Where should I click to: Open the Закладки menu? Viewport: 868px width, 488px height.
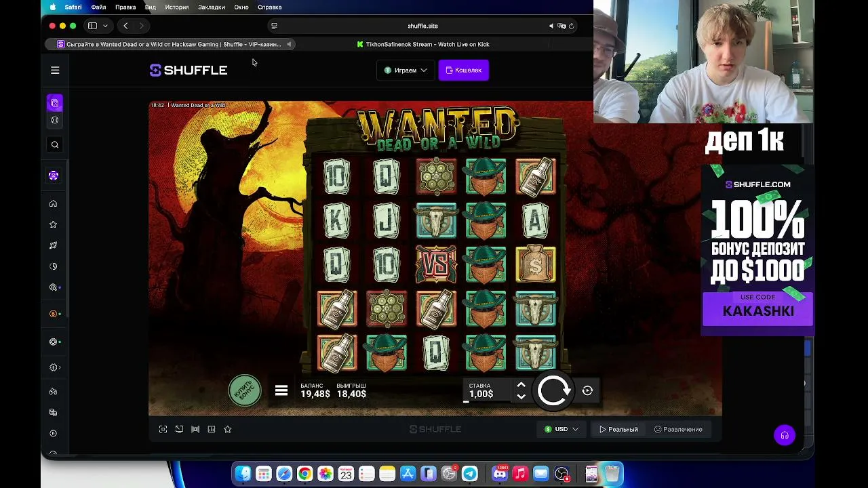[212, 7]
